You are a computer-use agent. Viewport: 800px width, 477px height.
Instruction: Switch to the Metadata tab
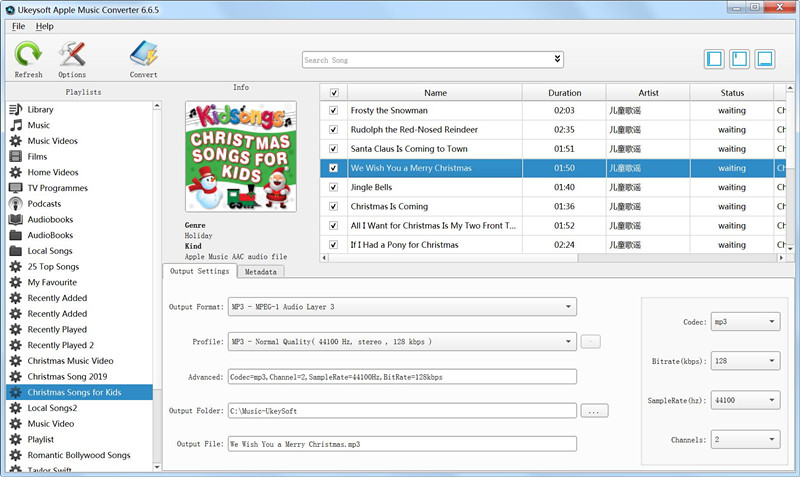coord(260,272)
